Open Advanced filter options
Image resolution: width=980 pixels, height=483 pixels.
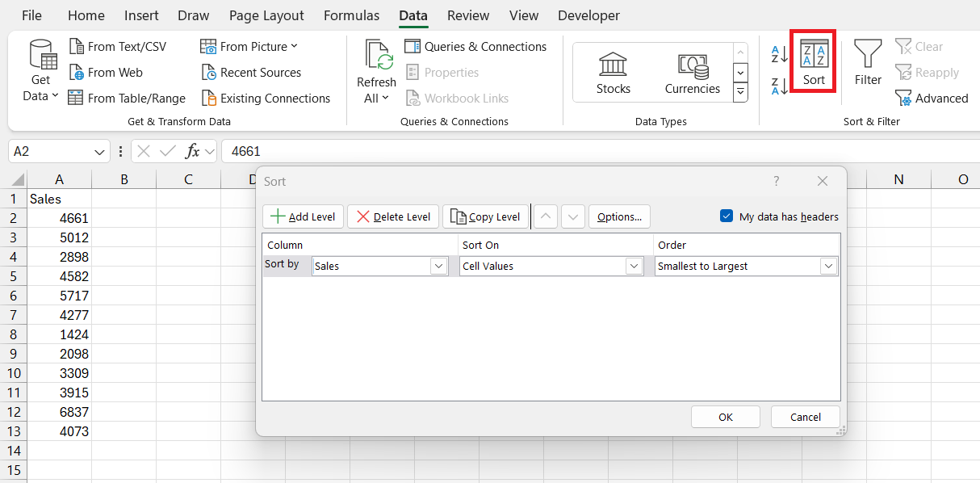(x=932, y=99)
